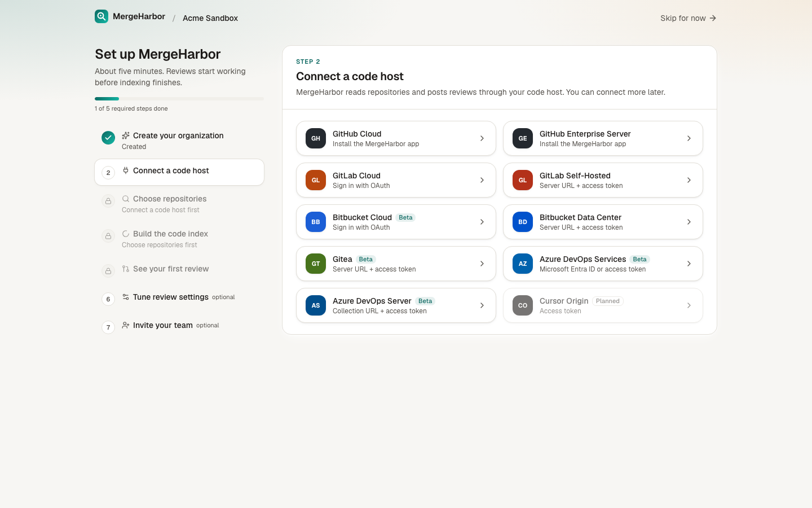Screen dimensions: 812x508
Task: Click Skip for now link
Action: coord(689,18)
